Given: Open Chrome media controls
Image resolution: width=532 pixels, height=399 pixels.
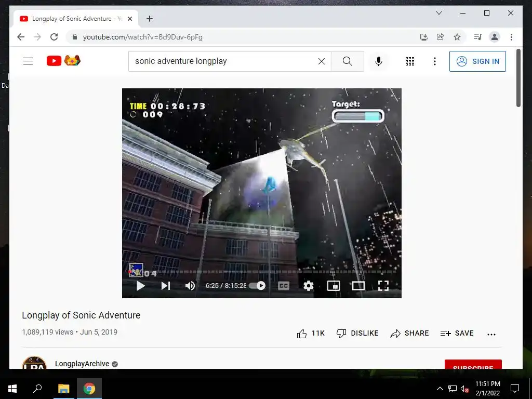Looking at the screenshot, I should coord(478,37).
